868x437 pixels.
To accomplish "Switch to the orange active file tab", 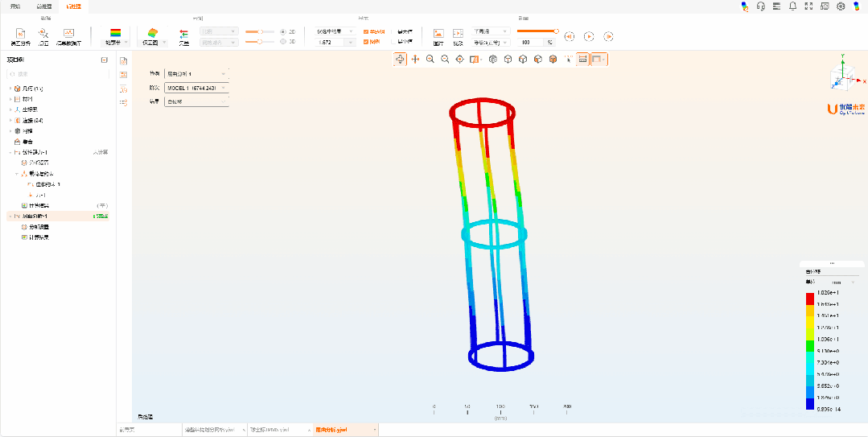I will pyautogui.click(x=343, y=431).
